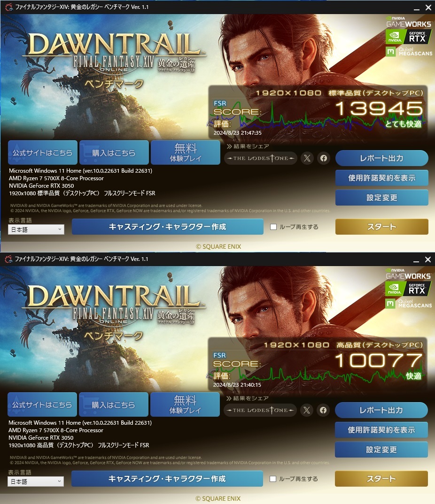Open 無料体験プレイ in upper window
The image size is (435, 504).
coord(186,153)
